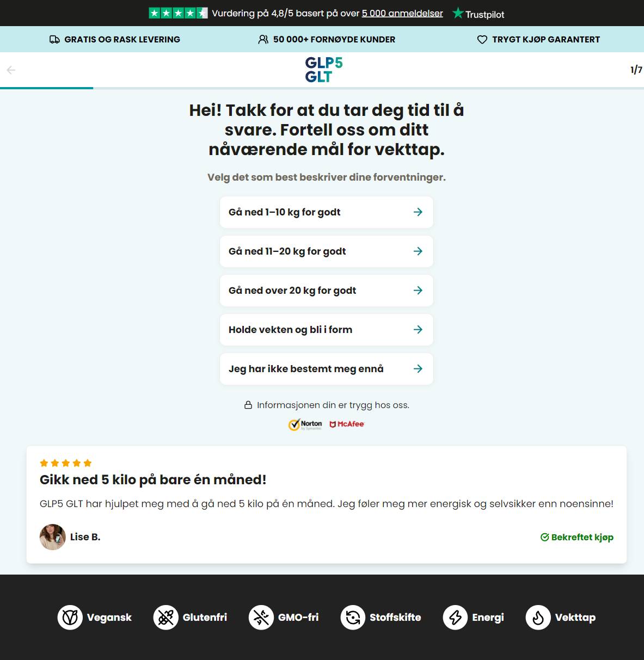Click "50 000+ FORNØYDE KUNDER" text
This screenshot has width=644, height=660.
pyautogui.click(x=334, y=40)
